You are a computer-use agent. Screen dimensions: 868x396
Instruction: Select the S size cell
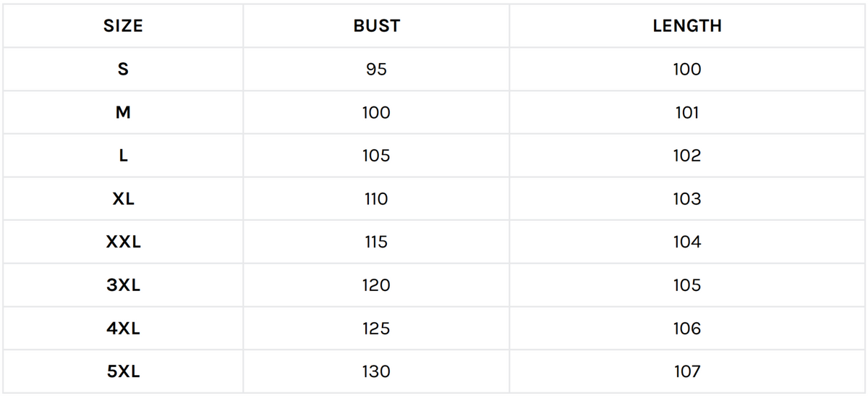(123, 69)
